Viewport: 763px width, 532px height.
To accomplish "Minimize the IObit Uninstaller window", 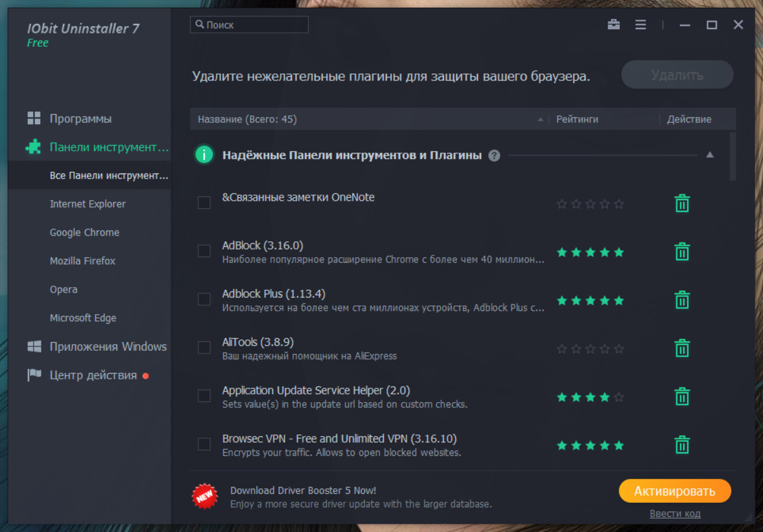I will pos(684,25).
